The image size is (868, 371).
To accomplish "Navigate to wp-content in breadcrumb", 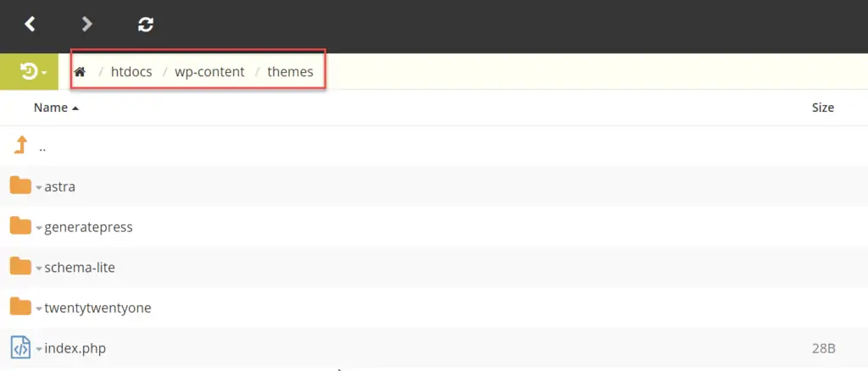I will (210, 72).
